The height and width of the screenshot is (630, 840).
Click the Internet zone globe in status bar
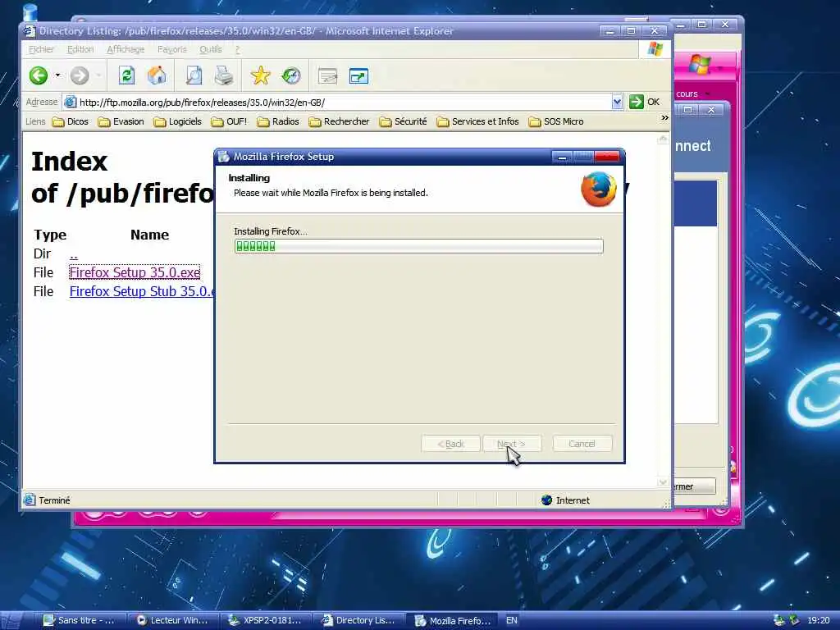tap(546, 500)
